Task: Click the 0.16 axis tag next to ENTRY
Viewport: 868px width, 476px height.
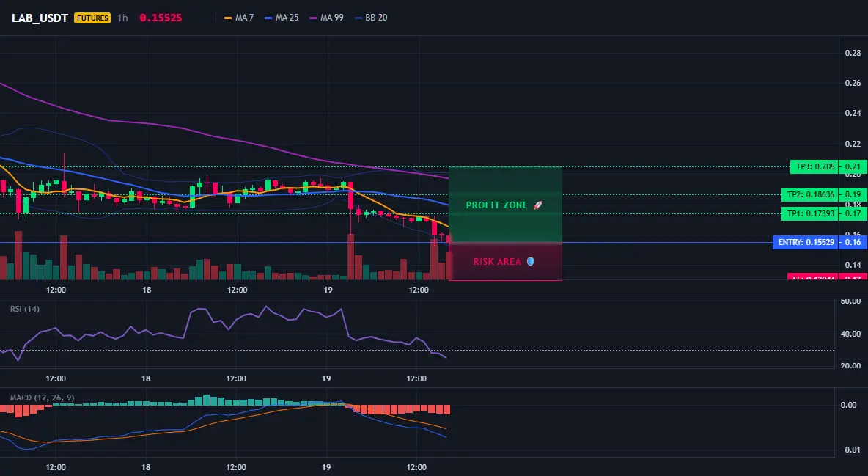Action: (853, 242)
